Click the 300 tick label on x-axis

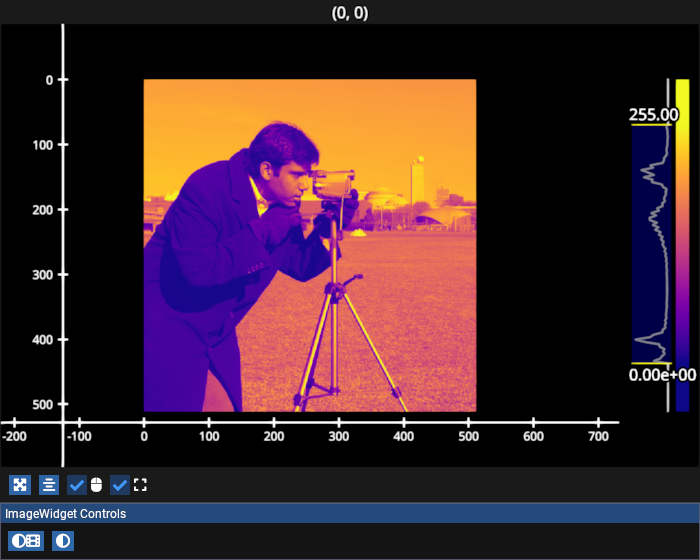(339, 437)
